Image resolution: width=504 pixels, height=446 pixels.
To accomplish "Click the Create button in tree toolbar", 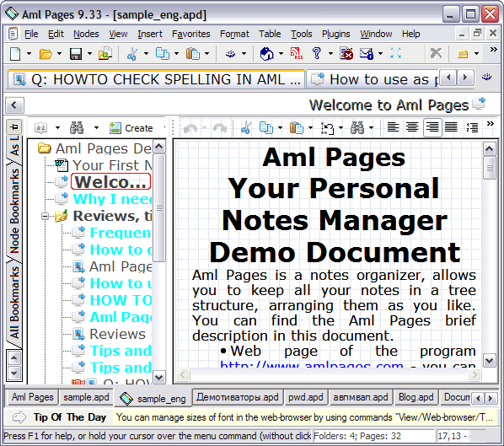I will [131, 128].
